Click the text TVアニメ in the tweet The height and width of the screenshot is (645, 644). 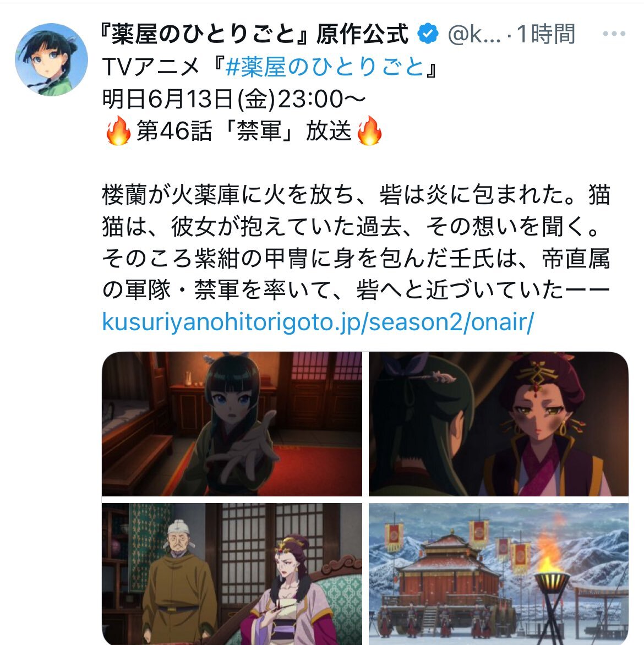point(151,67)
